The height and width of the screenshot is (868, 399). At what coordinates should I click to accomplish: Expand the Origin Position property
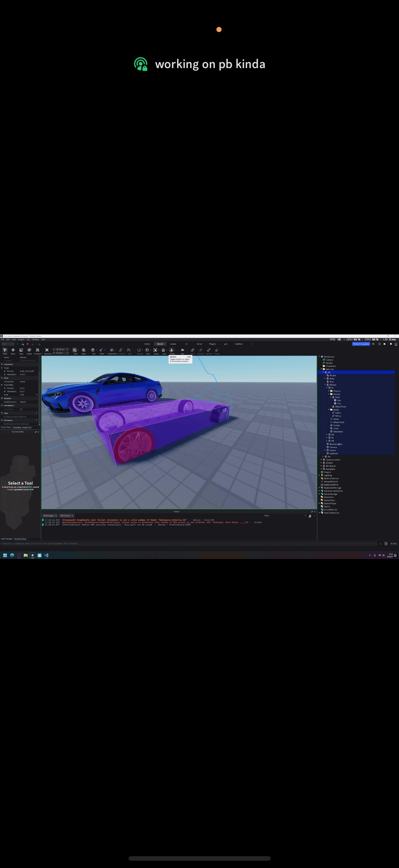tap(5, 371)
